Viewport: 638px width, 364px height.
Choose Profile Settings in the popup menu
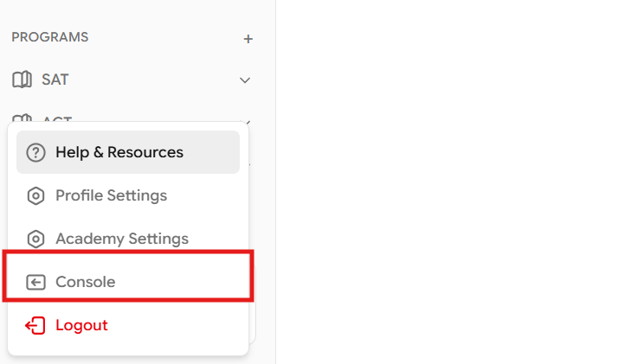(x=111, y=195)
